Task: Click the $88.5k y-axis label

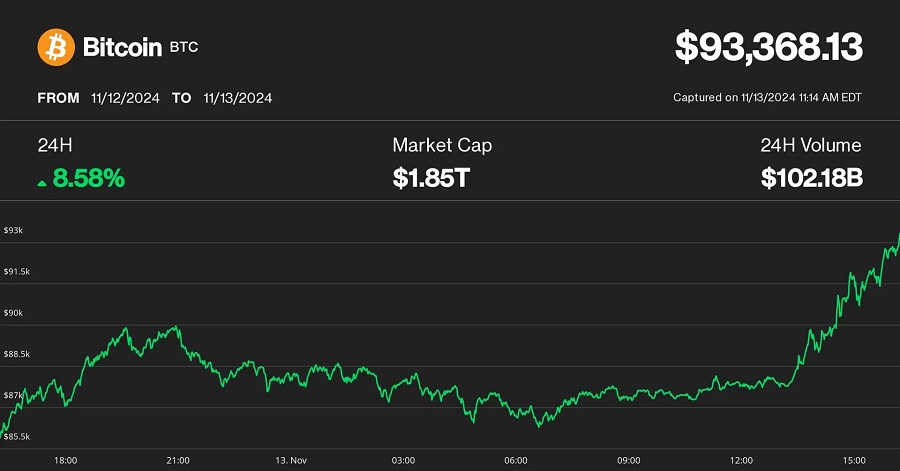Action: pyautogui.click(x=17, y=355)
